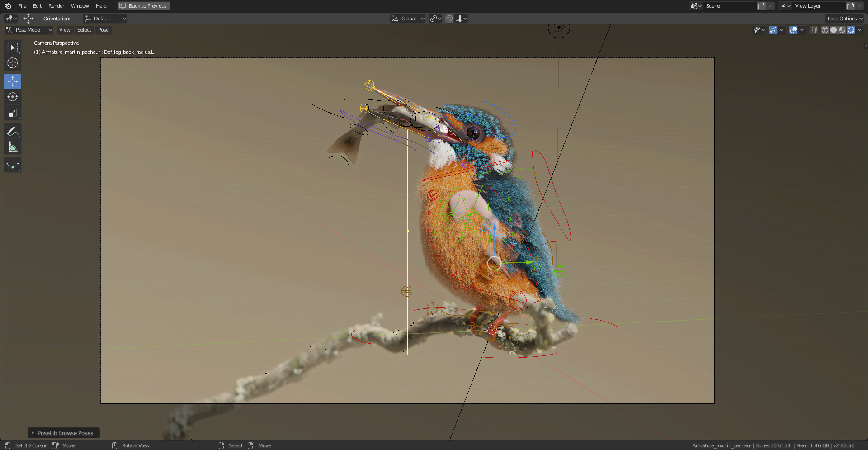Select the Select Box tool
This screenshot has height=450, width=868.
click(13, 47)
